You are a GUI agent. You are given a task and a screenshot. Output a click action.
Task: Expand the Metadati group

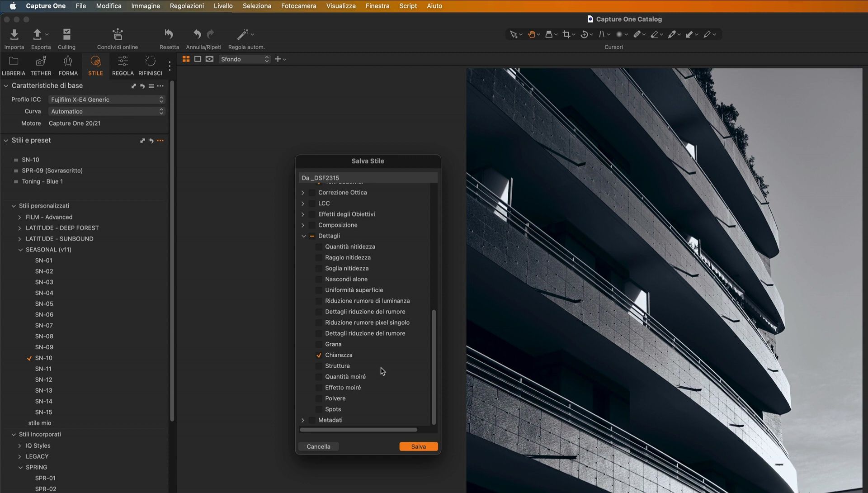[303, 420]
